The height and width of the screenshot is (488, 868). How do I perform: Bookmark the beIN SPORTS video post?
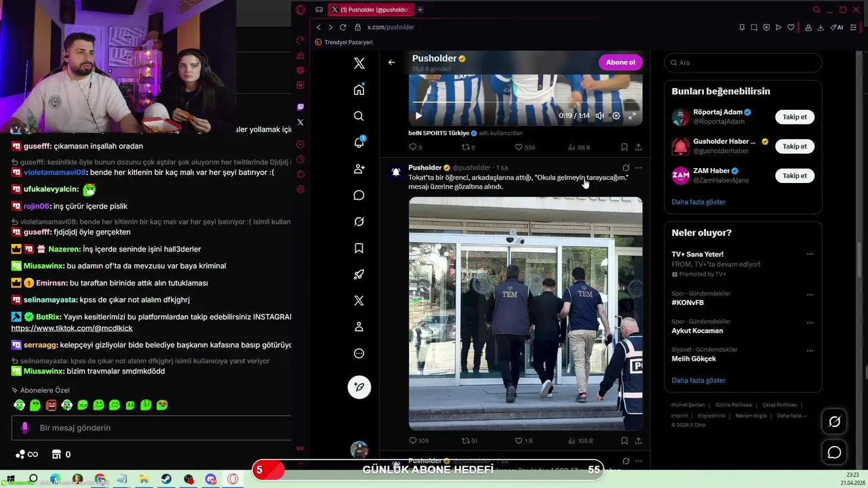pos(624,147)
